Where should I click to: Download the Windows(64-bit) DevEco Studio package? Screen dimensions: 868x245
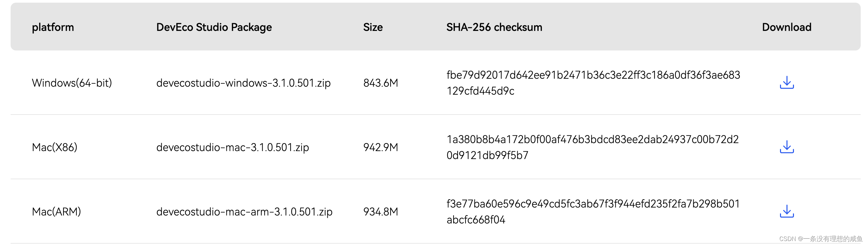pyautogui.click(x=786, y=83)
